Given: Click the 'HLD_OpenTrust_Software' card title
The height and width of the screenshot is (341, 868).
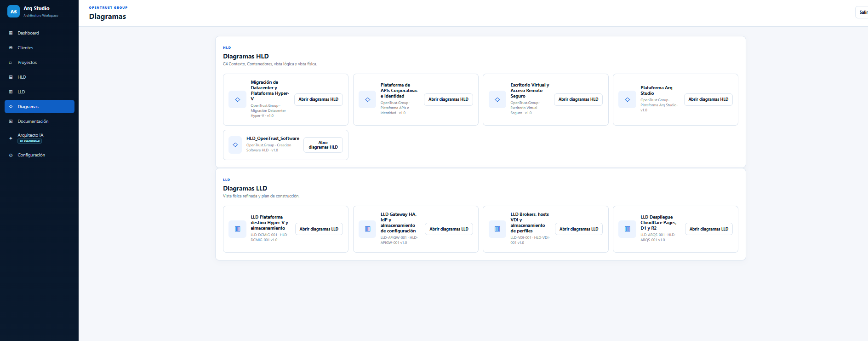Looking at the screenshot, I should pyautogui.click(x=273, y=139).
